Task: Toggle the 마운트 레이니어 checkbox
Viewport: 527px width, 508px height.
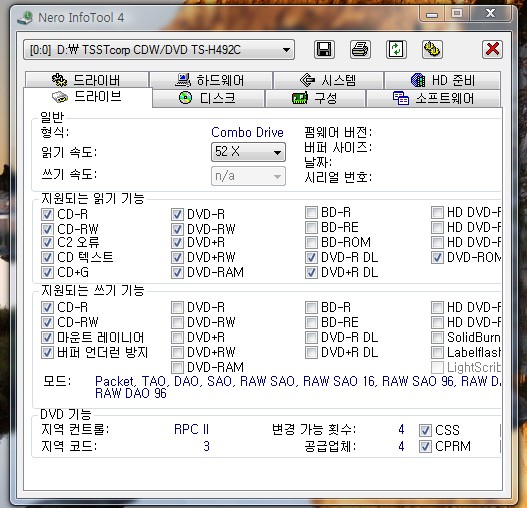Action: click(47, 337)
